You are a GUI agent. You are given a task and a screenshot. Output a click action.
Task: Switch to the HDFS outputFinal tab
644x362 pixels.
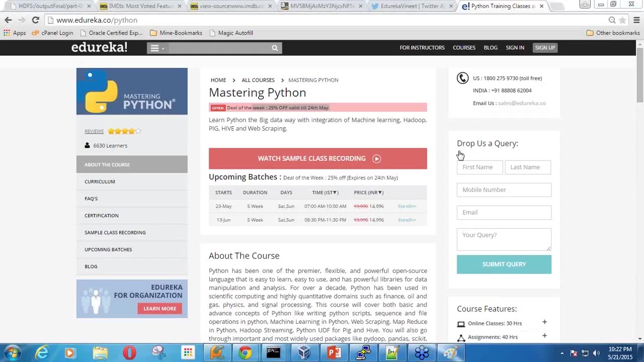click(x=51, y=6)
